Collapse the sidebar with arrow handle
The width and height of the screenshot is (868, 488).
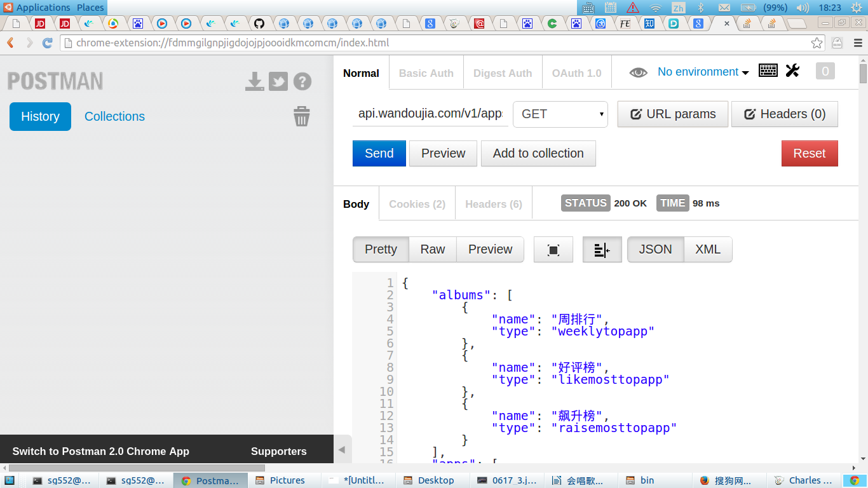pos(342,450)
